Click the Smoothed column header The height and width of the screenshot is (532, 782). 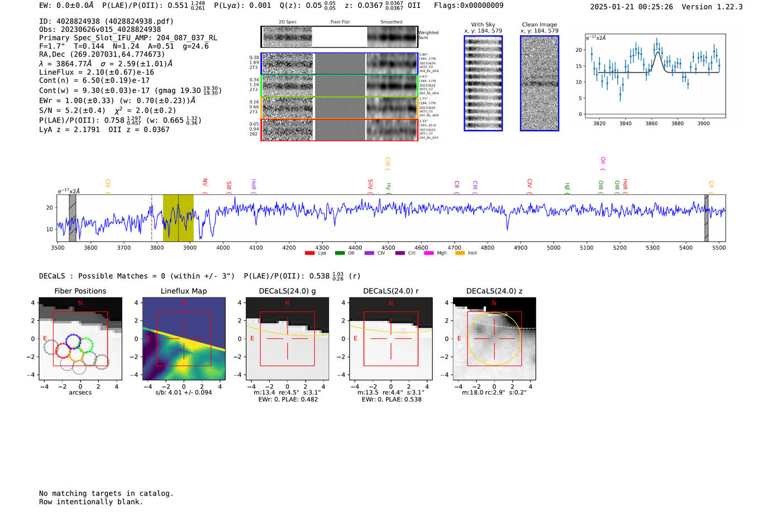[391, 22]
